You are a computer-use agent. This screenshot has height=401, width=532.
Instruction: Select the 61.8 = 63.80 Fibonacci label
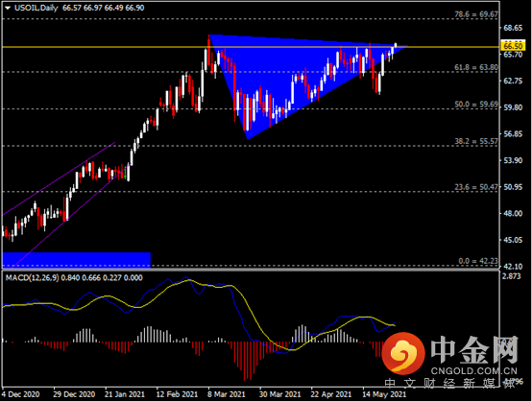coord(476,68)
